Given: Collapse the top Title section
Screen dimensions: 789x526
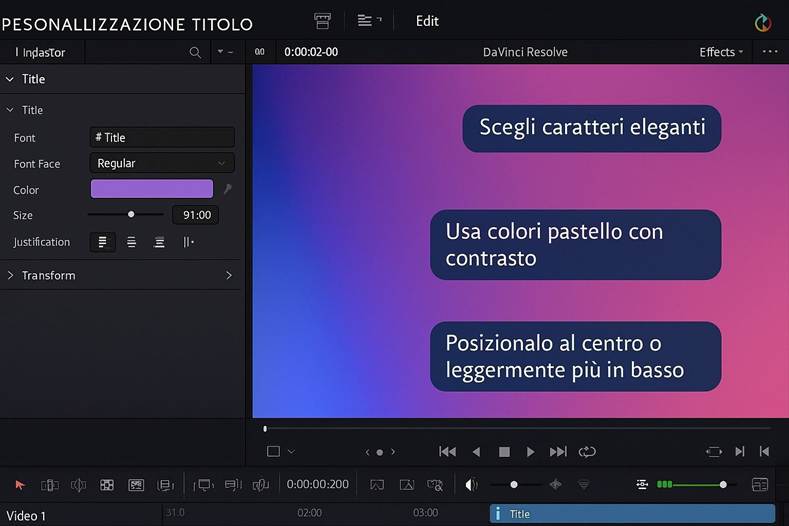Looking at the screenshot, I should 10,79.
